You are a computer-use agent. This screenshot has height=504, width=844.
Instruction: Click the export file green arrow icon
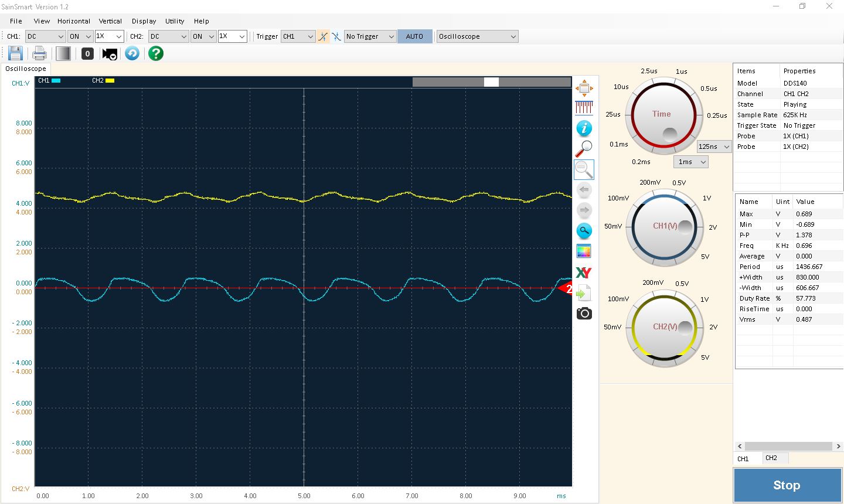584,293
